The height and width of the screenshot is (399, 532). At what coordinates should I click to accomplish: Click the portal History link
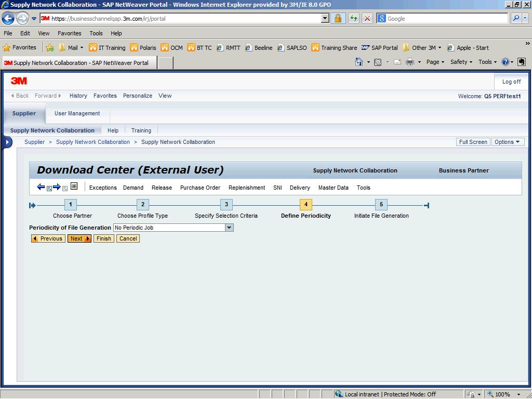pos(78,96)
